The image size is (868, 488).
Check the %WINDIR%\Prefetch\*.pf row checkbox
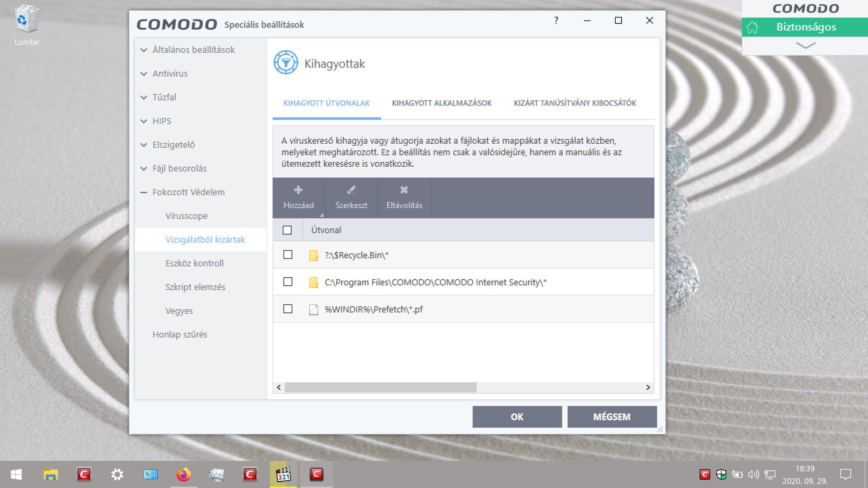point(288,309)
